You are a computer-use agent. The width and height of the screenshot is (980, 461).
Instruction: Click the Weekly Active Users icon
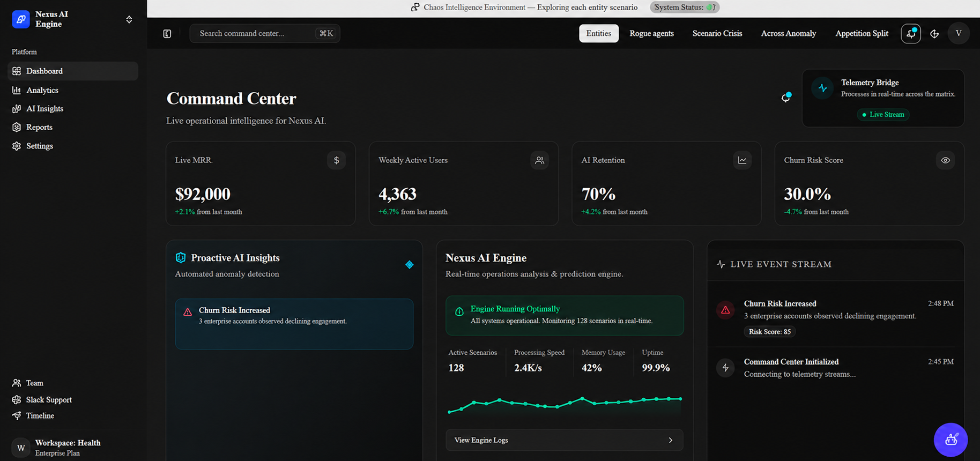(x=540, y=160)
